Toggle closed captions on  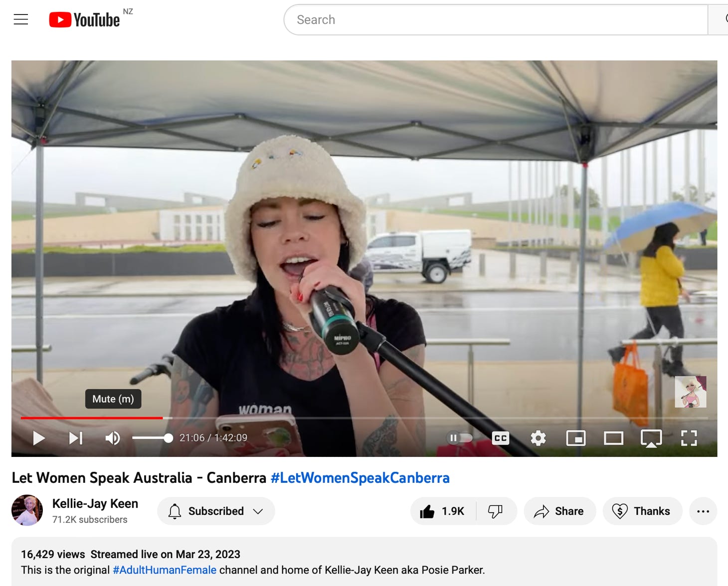click(500, 438)
